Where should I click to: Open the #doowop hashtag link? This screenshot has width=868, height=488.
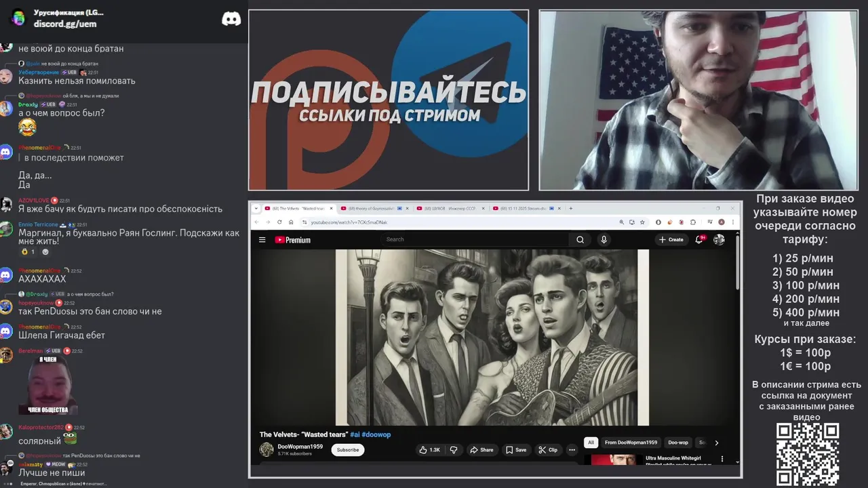tap(376, 434)
